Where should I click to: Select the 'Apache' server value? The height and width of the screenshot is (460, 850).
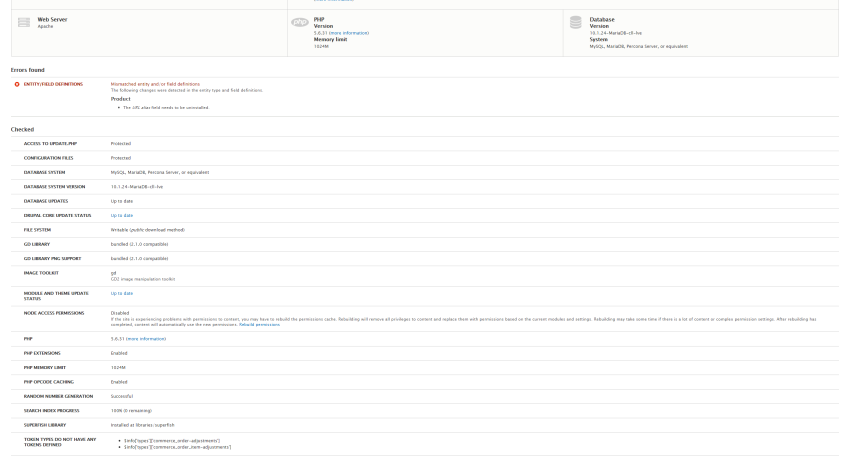click(45, 27)
